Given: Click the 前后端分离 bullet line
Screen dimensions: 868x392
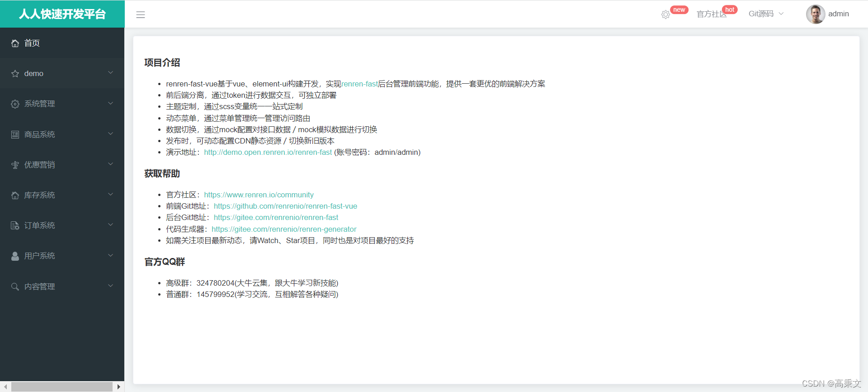Looking at the screenshot, I should coord(251,95).
